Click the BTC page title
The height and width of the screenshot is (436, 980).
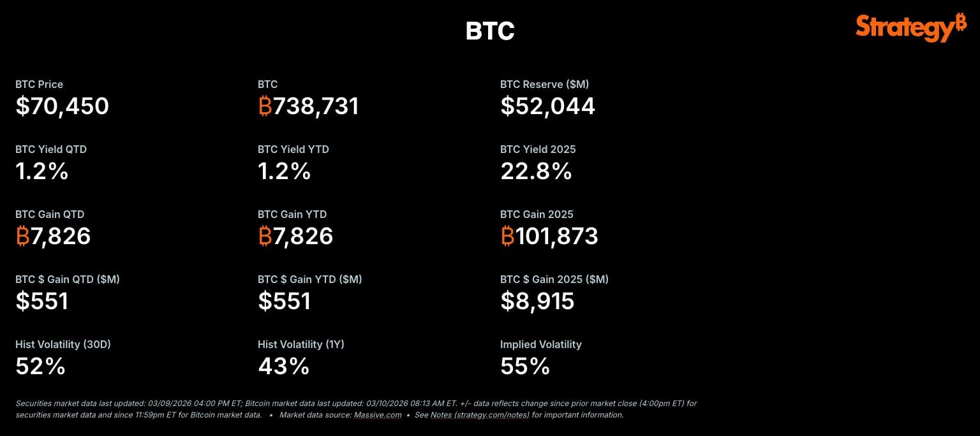coord(490,31)
